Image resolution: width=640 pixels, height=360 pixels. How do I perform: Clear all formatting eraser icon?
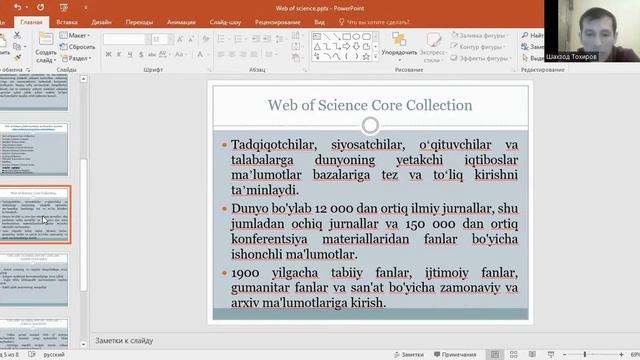coord(206,39)
